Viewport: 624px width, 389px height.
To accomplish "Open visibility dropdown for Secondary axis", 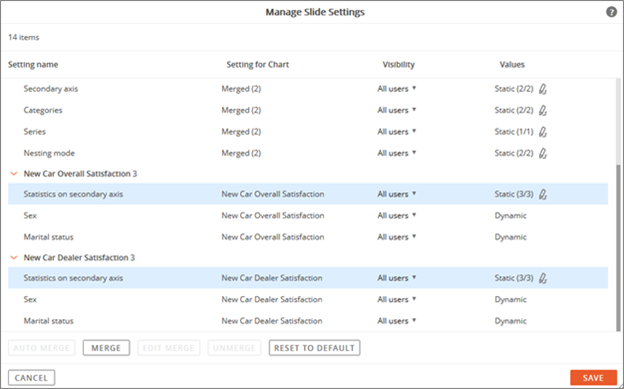I will (x=397, y=89).
